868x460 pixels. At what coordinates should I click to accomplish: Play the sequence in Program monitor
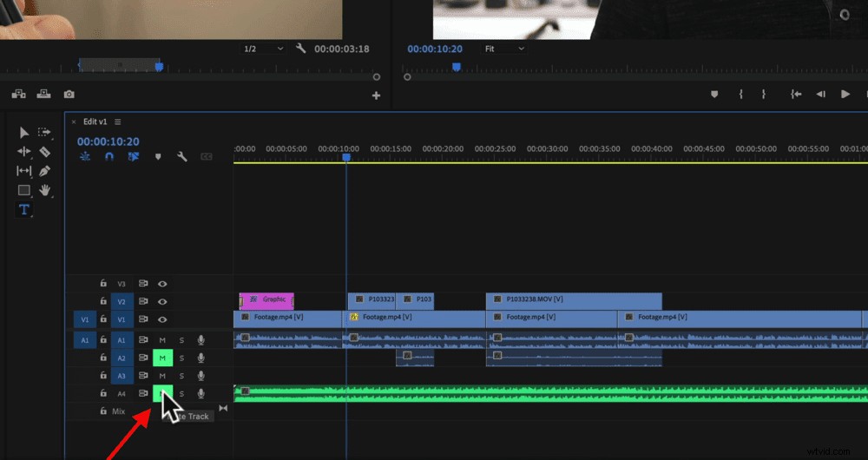[x=845, y=94]
